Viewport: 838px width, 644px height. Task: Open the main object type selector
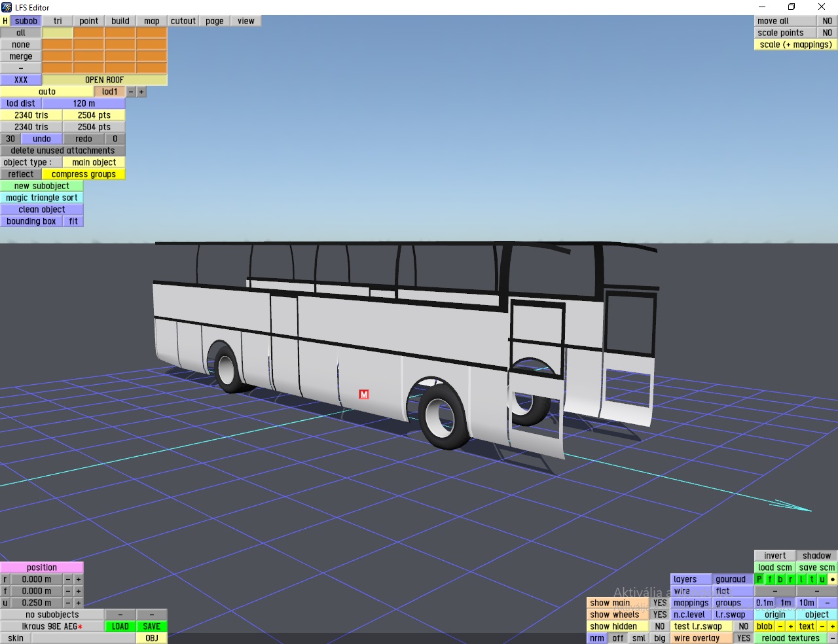[94, 162]
